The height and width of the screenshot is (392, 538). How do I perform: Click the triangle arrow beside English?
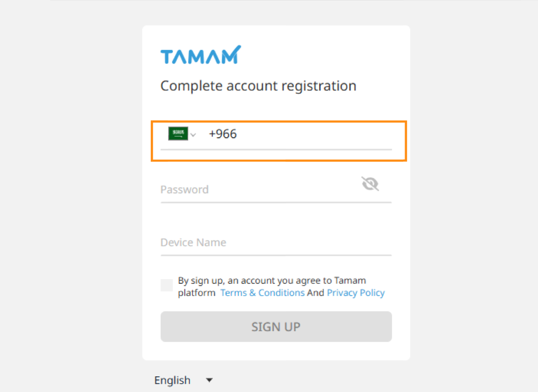[209, 380]
